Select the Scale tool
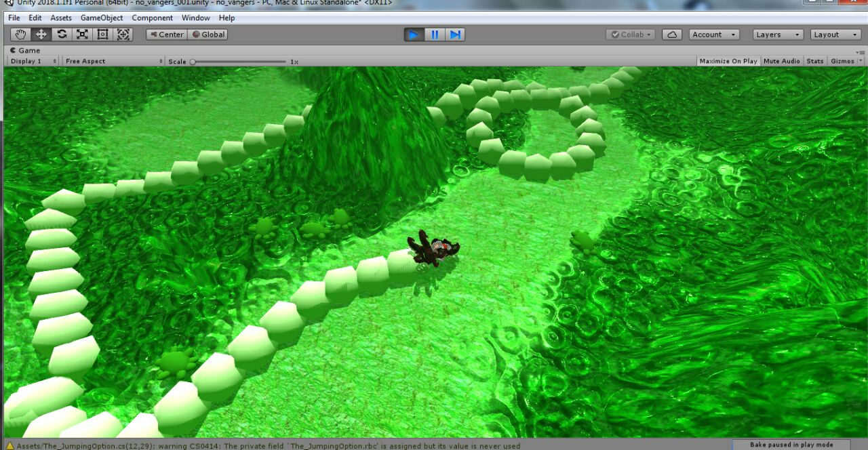This screenshot has width=868, height=450. tap(82, 35)
